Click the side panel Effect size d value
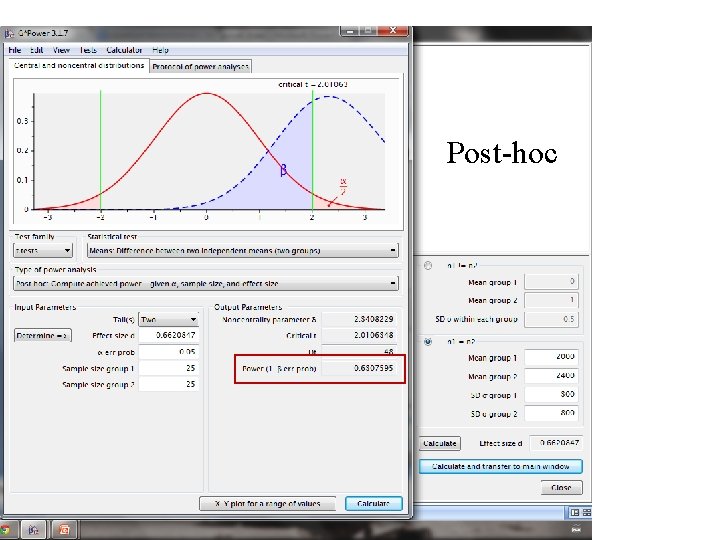Screen dimensions: 720x540 pos(557,443)
